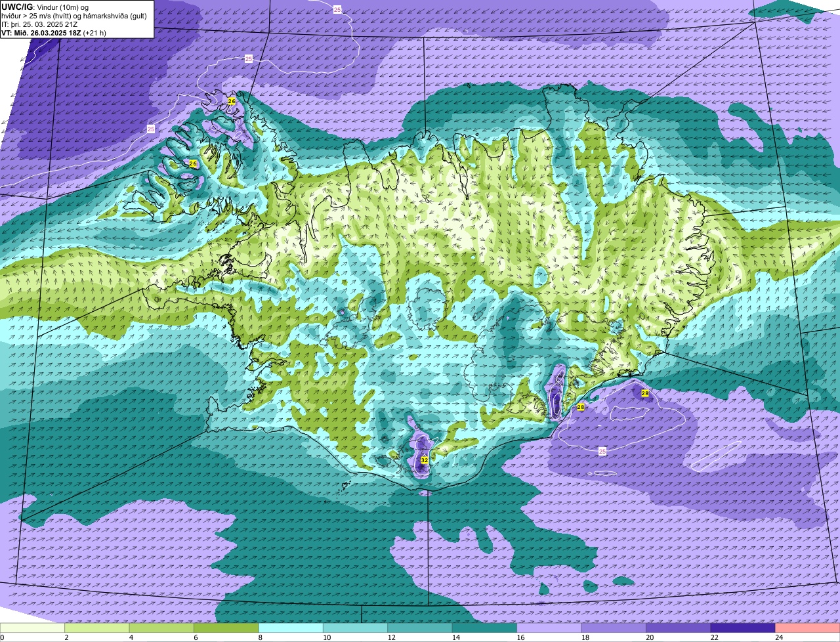Choose the olive green 6–8 m/s legend swatch
840x642 pixels.
pos(226,628)
